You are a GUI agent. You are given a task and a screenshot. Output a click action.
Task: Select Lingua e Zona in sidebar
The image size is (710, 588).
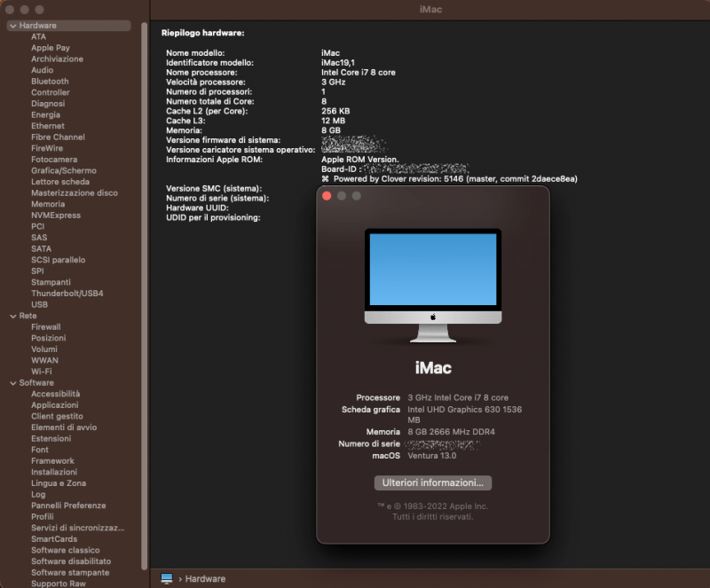click(59, 483)
